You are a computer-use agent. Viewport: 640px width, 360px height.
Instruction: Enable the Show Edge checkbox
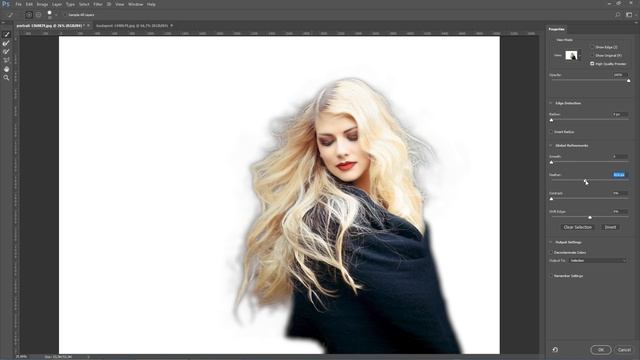592,47
